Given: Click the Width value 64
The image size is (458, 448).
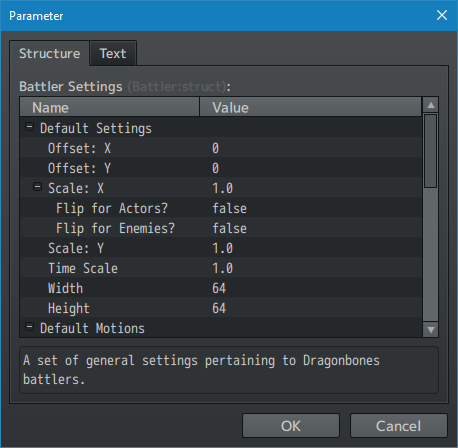Looking at the screenshot, I should point(219,288).
